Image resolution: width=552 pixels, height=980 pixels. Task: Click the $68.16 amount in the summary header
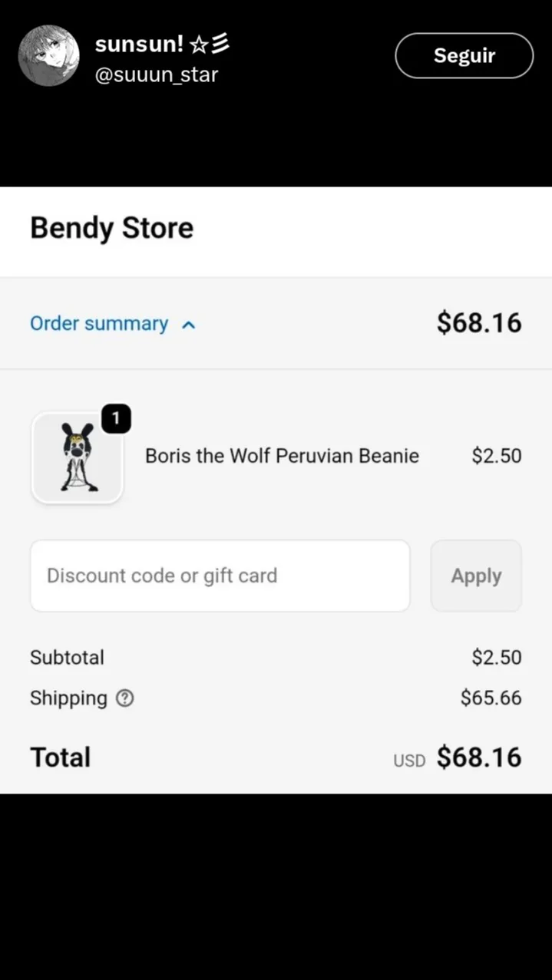[479, 323]
